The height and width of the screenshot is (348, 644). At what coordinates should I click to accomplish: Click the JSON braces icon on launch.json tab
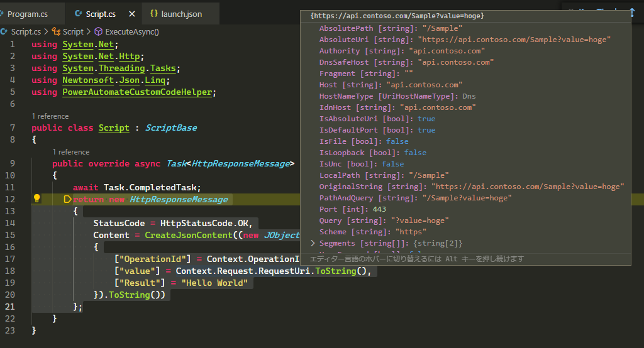click(x=154, y=14)
